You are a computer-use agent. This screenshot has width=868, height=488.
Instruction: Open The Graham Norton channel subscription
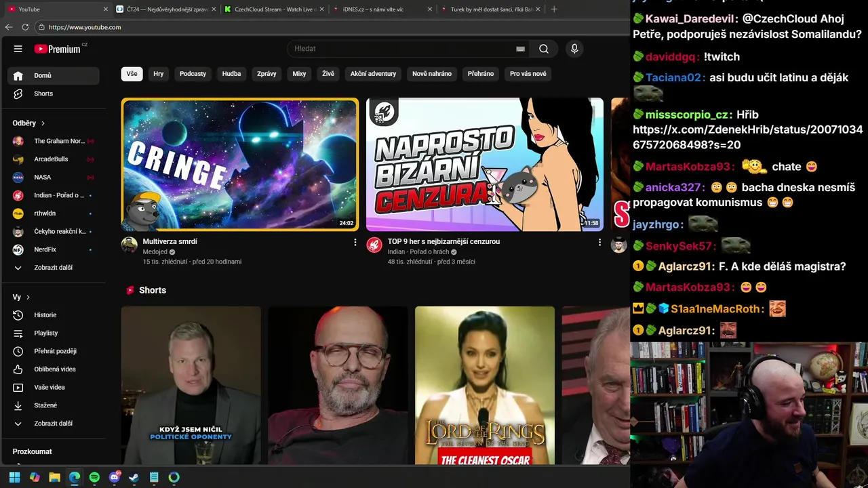point(54,141)
